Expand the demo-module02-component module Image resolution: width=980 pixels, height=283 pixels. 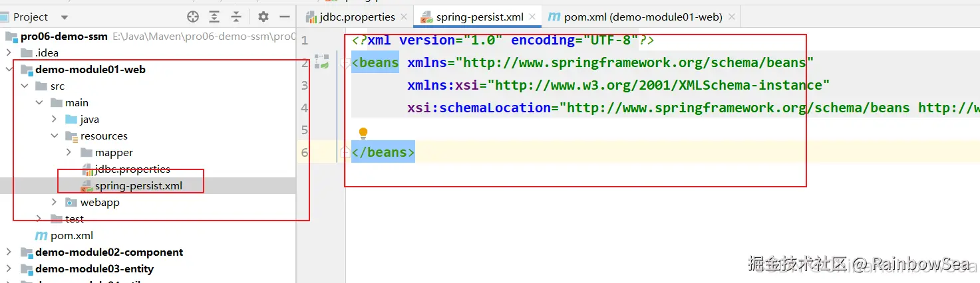point(9,252)
